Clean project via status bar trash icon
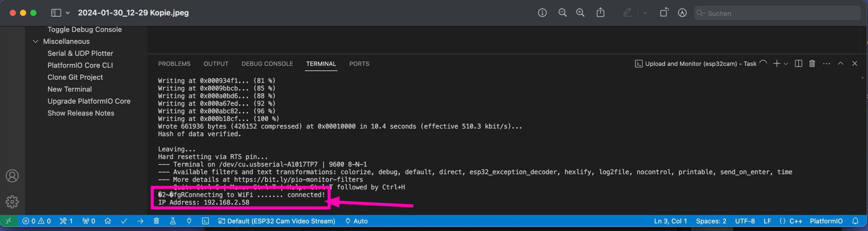The height and width of the screenshot is (231, 868). [156, 221]
